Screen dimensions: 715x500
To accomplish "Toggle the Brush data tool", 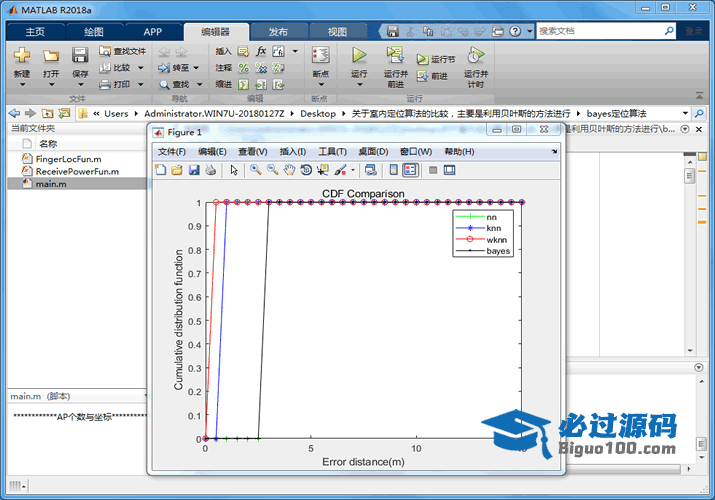I will click(x=340, y=170).
